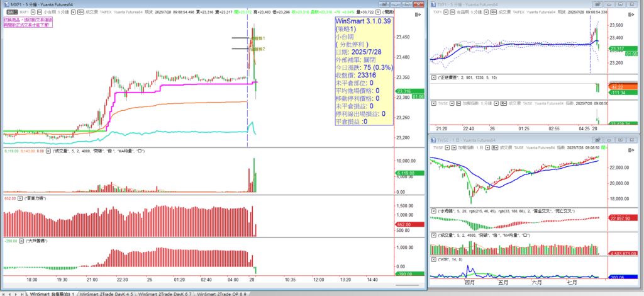Click the MXF1 next-symbol arrow button
Screen dimensions: 644x296
coord(40,12)
